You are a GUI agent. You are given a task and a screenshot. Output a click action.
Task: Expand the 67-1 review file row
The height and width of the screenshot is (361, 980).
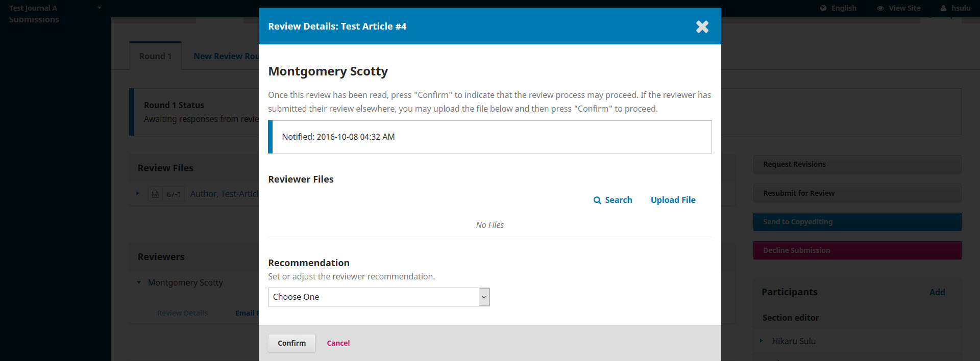pyautogui.click(x=138, y=194)
